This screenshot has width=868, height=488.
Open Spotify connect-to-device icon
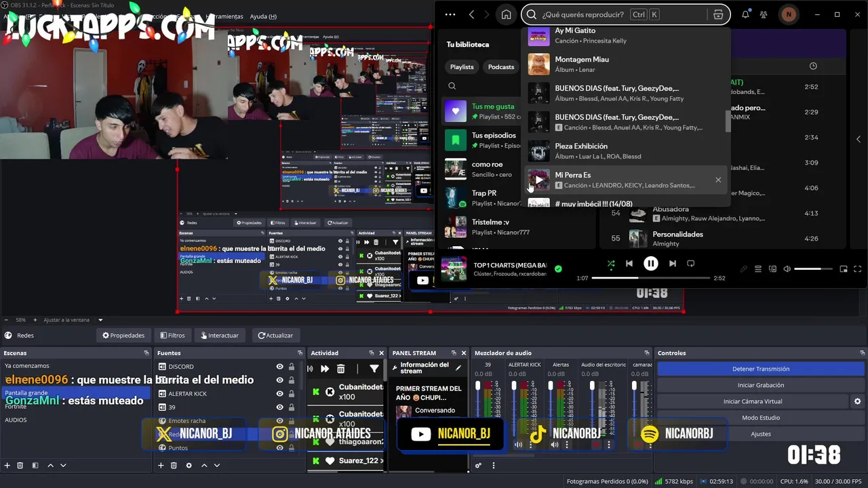772,269
